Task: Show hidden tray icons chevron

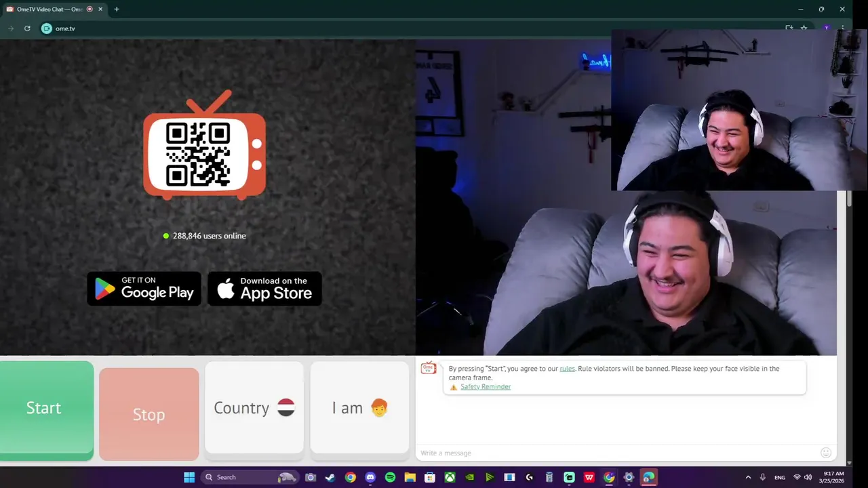Action: (748, 477)
